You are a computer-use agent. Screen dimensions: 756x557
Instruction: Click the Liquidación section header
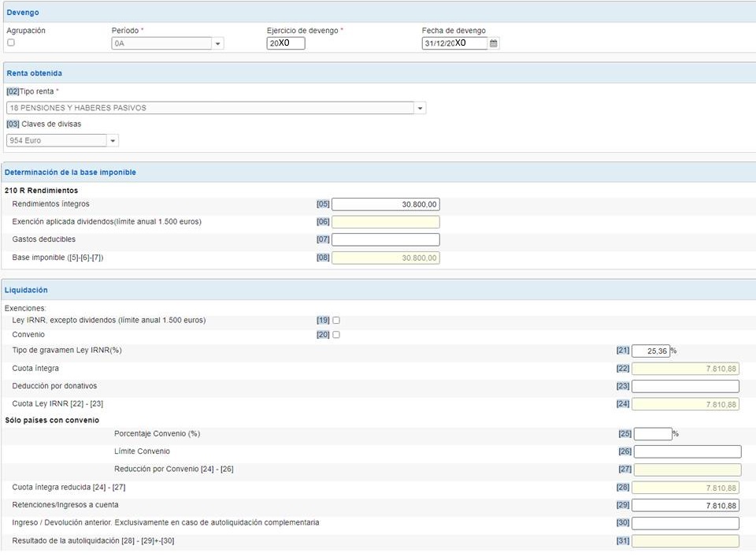(x=380, y=290)
